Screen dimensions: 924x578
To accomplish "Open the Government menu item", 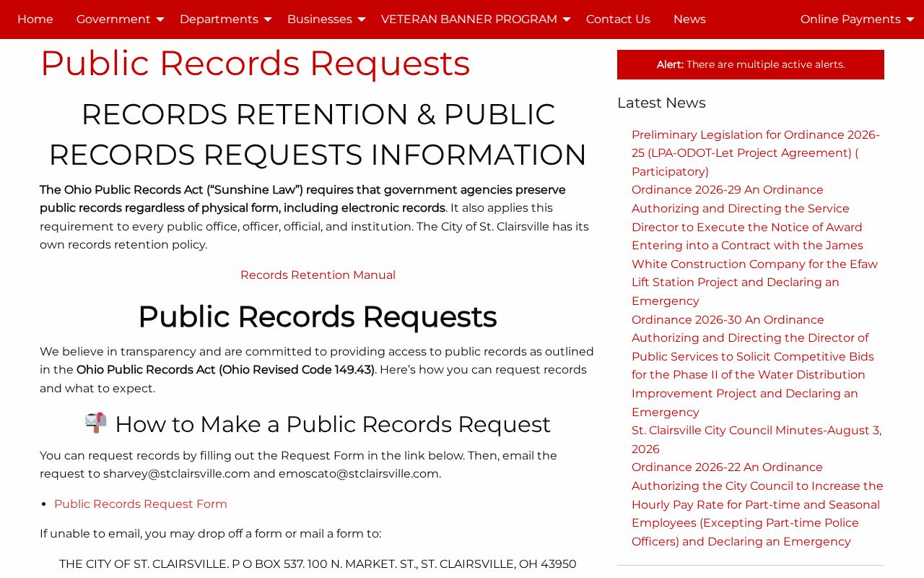I will click(x=113, y=20).
